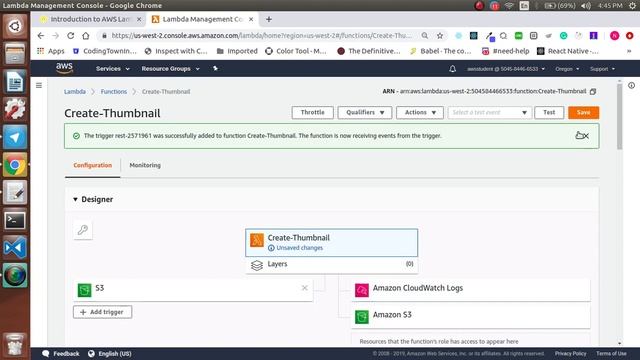
Task: Open the Privacy Policy link
Action: (570, 353)
